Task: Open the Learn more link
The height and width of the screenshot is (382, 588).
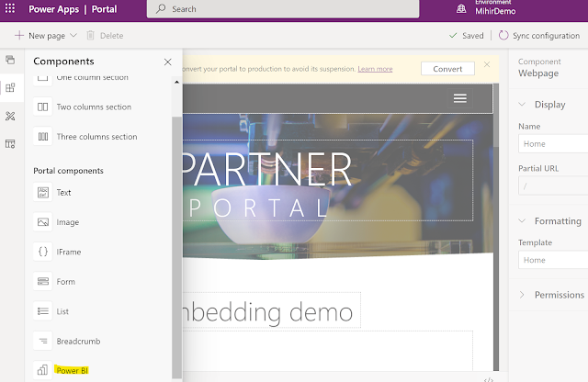Action: click(x=375, y=69)
